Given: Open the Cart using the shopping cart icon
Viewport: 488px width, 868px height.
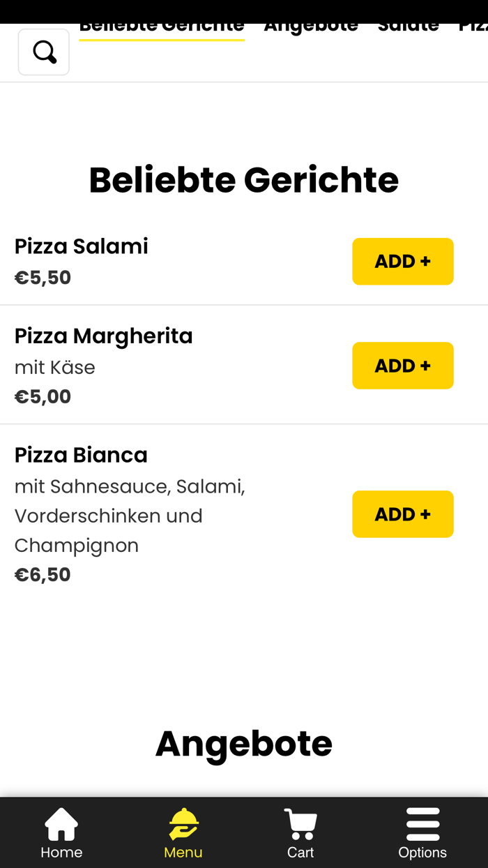Looking at the screenshot, I should point(300,834).
